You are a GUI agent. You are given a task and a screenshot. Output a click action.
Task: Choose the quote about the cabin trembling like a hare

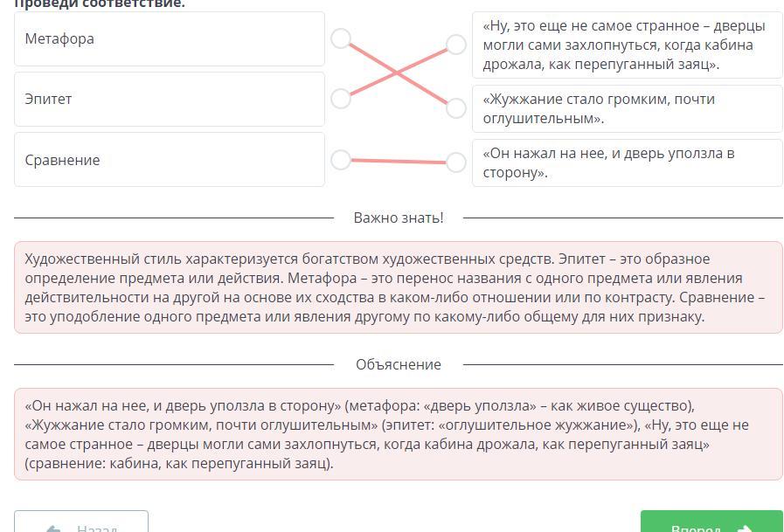(x=626, y=45)
